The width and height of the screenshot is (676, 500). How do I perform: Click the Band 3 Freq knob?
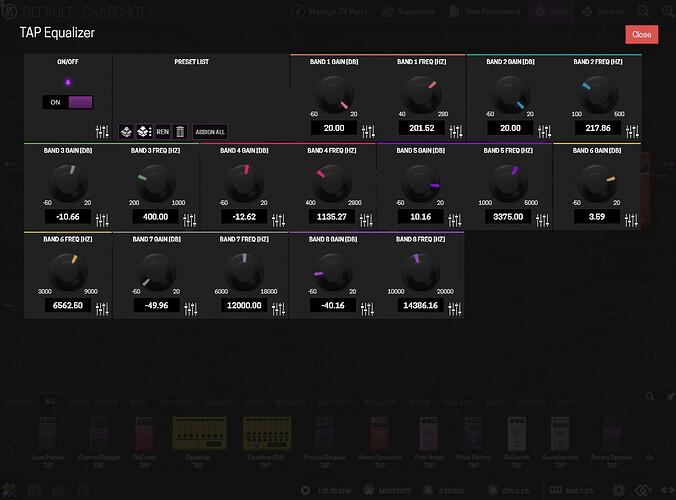[x=155, y=184]
